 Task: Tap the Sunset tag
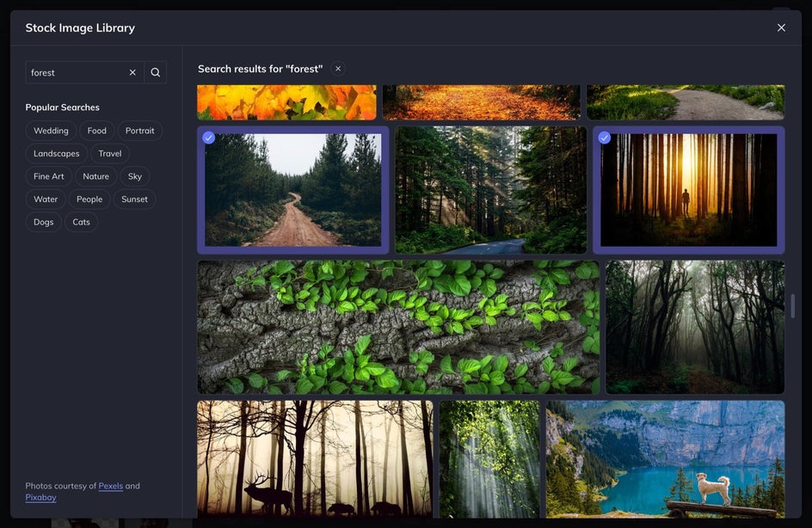[x=134, y=199]
